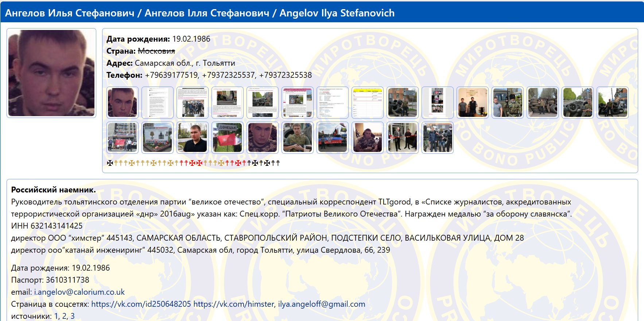Open the large profile photo at left
The width and height of the screenshot is (644, 321).
coord(51,73)
